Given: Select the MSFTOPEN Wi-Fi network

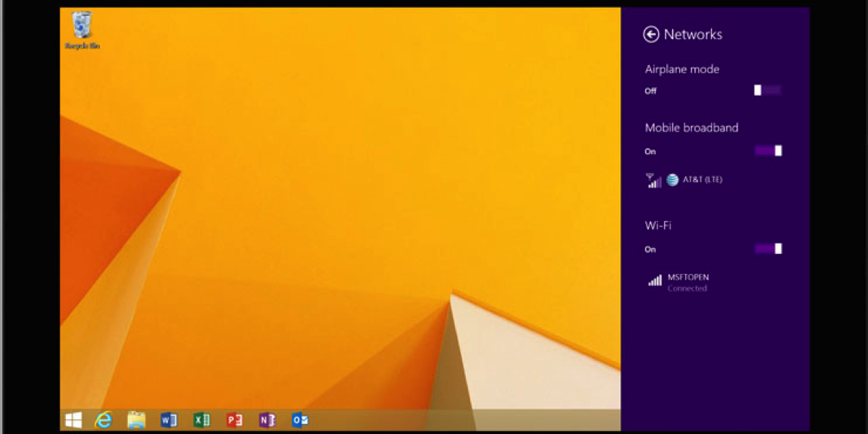Looking at the screenshot, I should [688, 277].
